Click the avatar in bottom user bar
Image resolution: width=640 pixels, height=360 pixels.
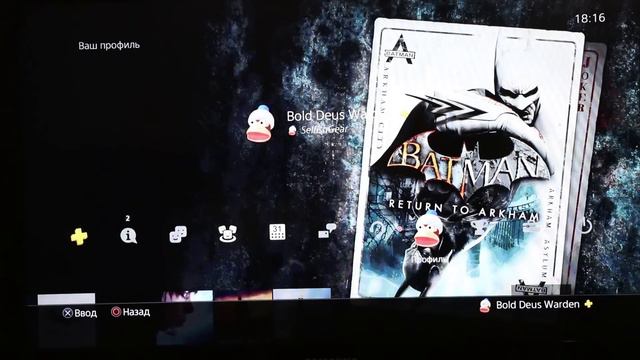tap(485, 305)
